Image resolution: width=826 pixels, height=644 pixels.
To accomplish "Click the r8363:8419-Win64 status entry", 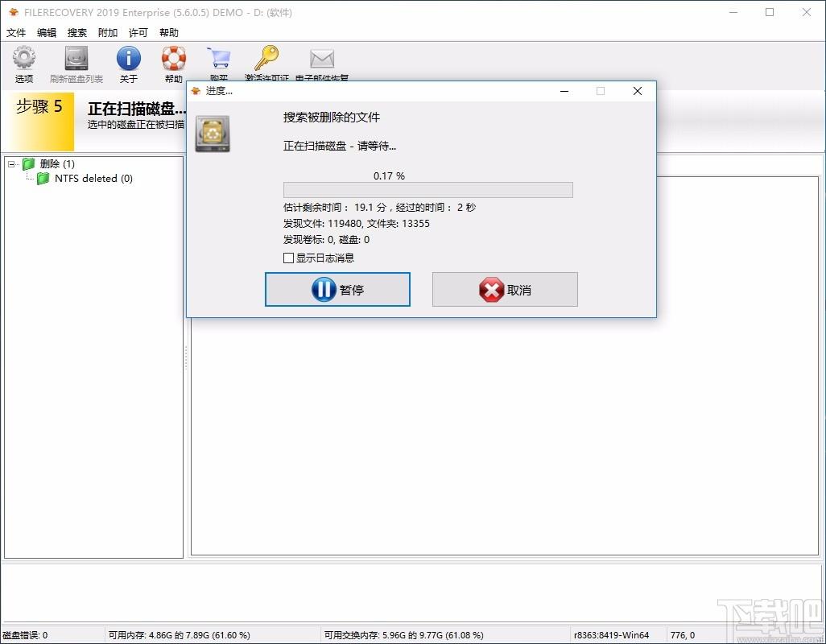I will pos(611,635).
